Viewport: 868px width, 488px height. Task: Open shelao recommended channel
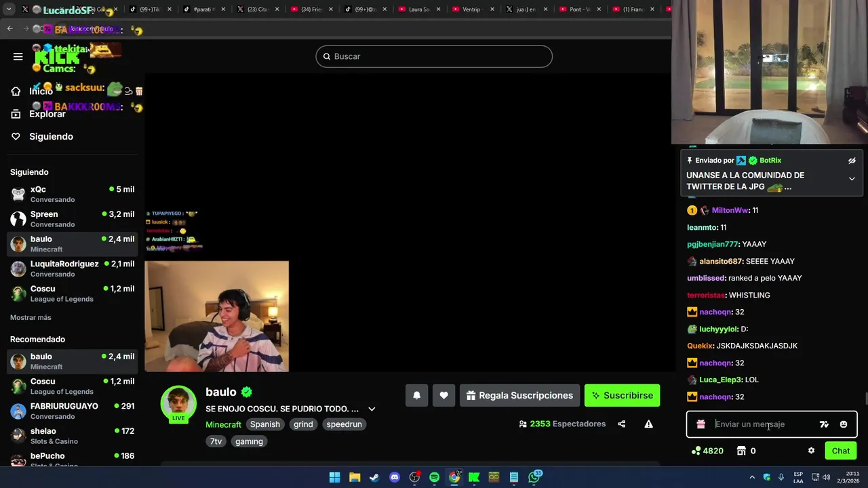[x=72, y=436]
